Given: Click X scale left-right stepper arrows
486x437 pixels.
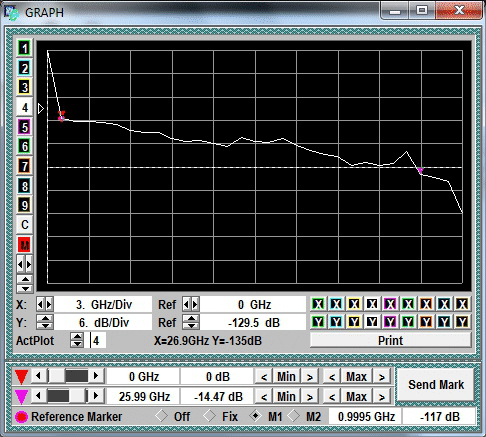Looking at the screenshot, I should click(x=45, y=304).
